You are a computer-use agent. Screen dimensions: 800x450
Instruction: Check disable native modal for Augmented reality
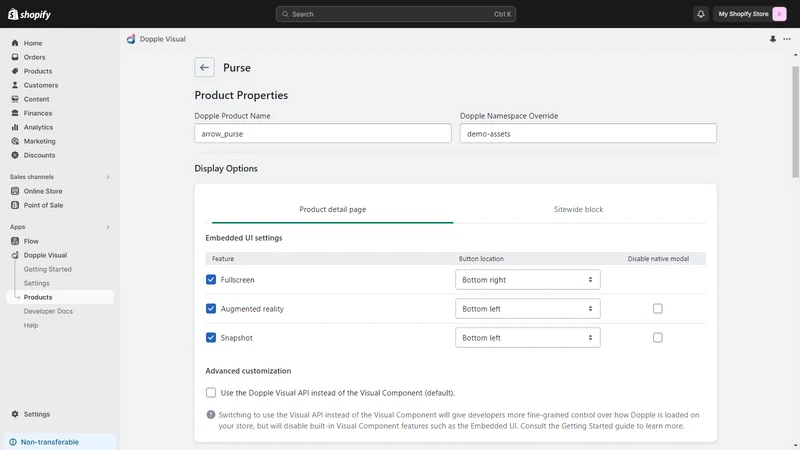[658, 309]
